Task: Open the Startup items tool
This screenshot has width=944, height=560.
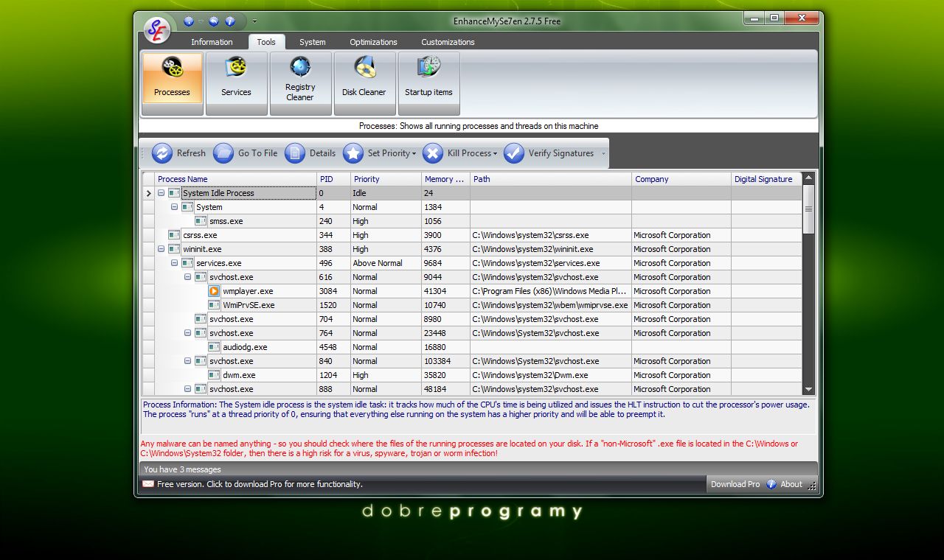Action: pyautogui.click(x=428, y=83)
